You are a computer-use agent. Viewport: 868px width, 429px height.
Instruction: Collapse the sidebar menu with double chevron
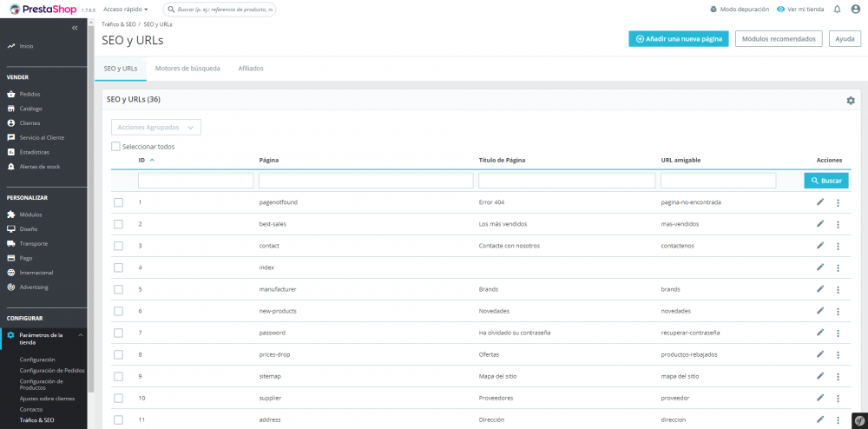tap(75, 28)
